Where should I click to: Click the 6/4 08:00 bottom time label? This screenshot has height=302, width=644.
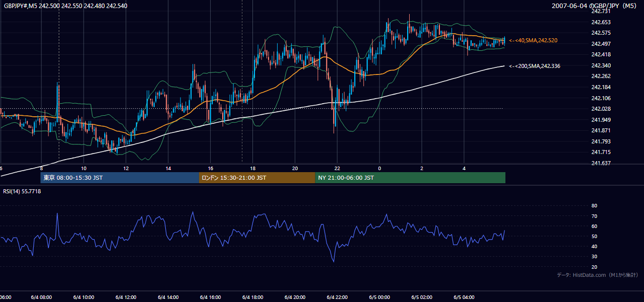(42, 297)
